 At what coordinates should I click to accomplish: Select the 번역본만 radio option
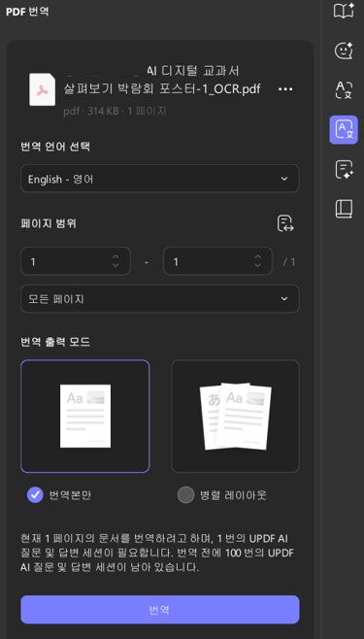[x=35, y=495]
